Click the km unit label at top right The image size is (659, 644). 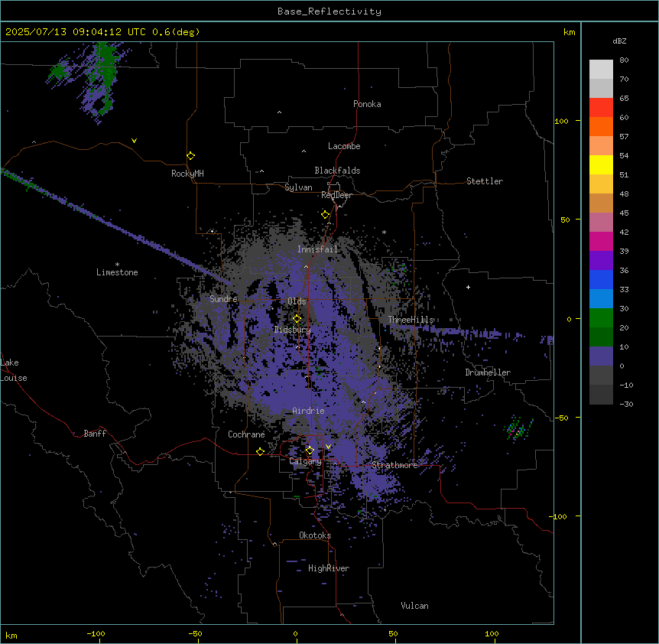(x=570, y=32)
